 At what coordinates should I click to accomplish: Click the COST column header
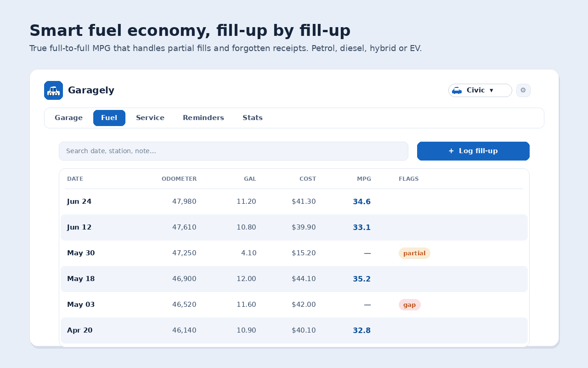[x=308, y=179]
